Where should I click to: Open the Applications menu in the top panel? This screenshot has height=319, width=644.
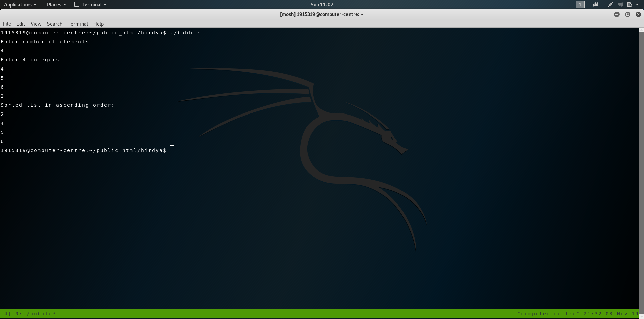pyautogui.click(x=20, y=4)
